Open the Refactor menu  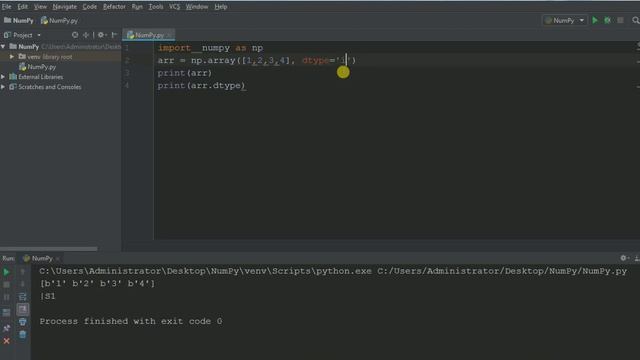tap(114, 7)
